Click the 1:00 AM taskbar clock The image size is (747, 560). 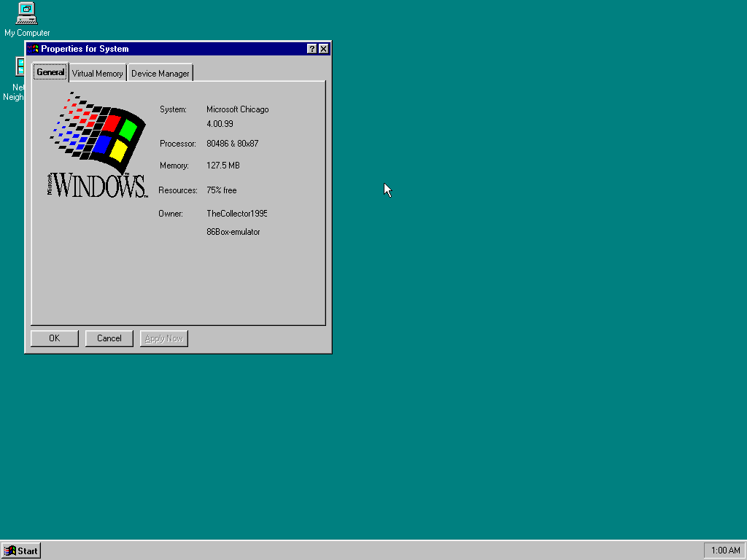tap(725, 551)
